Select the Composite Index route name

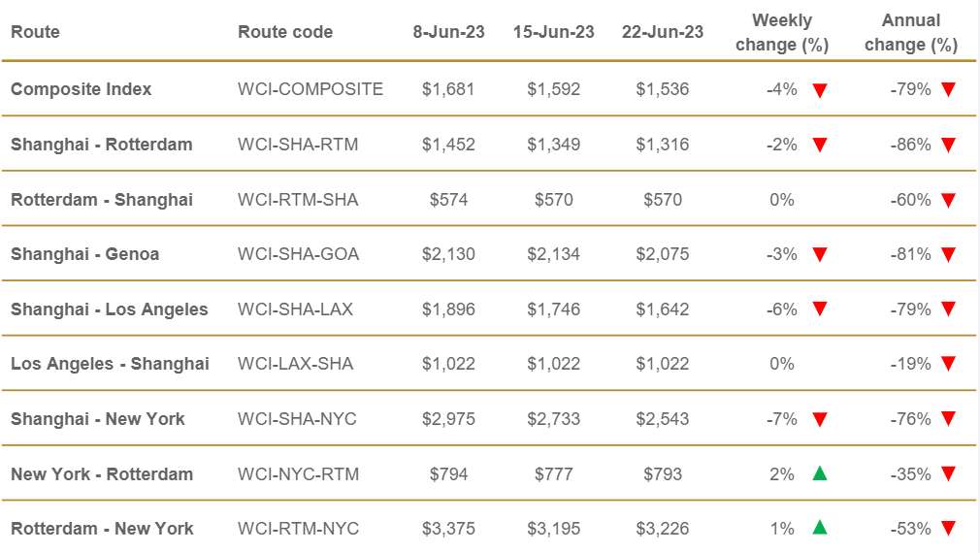82,89
